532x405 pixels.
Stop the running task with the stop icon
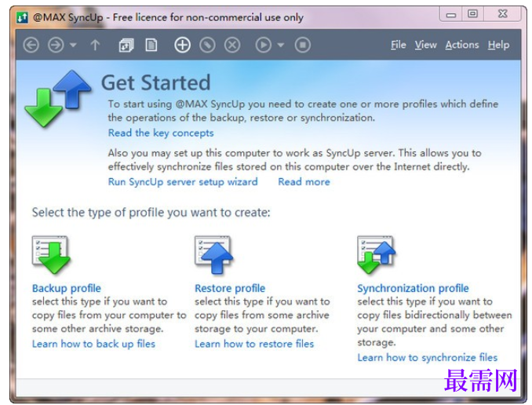tap(303, 46)
